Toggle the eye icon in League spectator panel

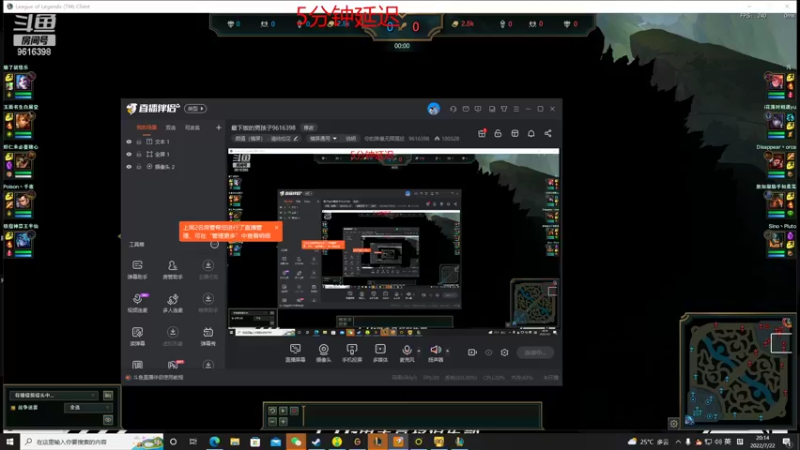108,420
